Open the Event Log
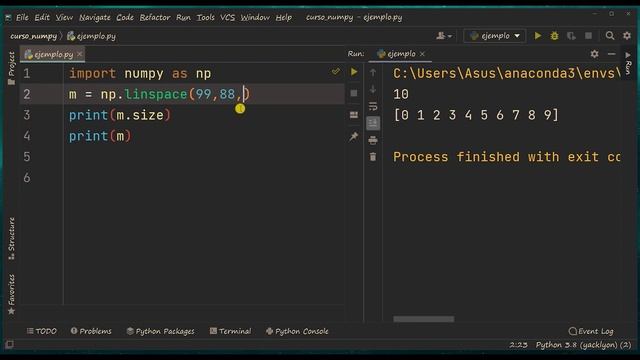Screen dimensions: 640x360 (x=591, y=331)
